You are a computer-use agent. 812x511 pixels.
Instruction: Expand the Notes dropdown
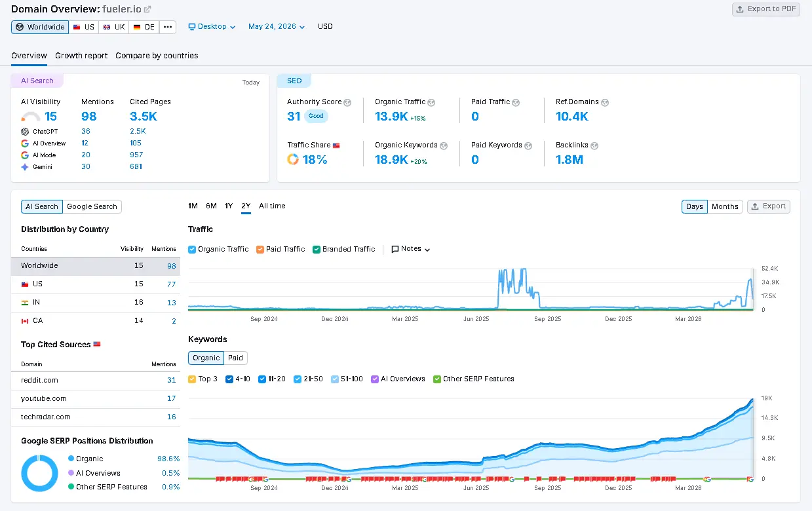pos(411,249)
